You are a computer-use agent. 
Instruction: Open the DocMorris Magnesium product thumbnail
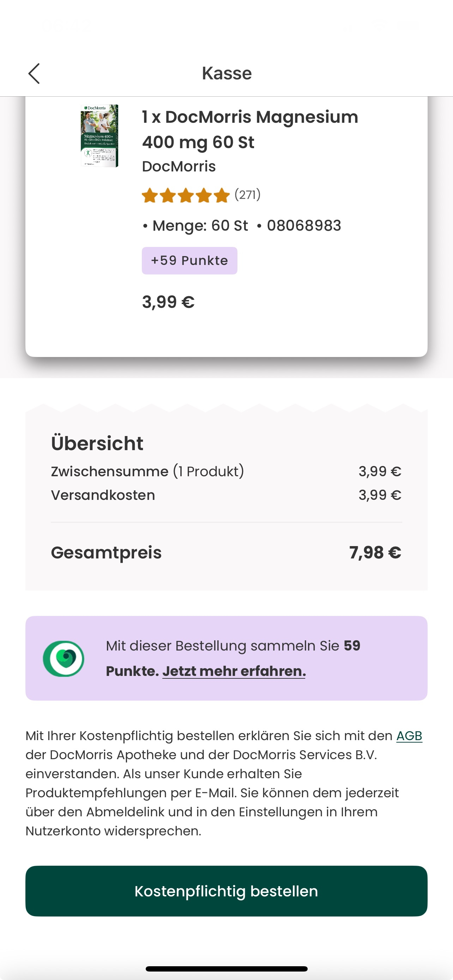99,136
